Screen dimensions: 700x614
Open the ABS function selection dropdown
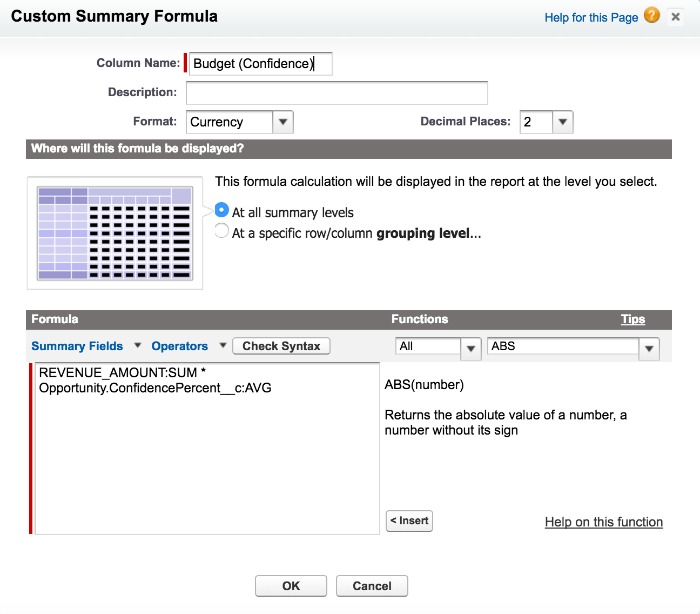point(573,347)
